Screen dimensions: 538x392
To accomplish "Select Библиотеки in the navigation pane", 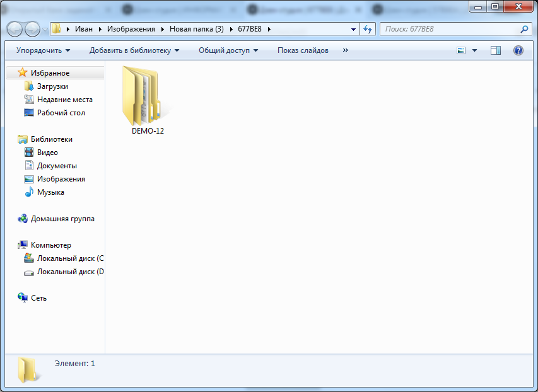I will click(52, 139).
